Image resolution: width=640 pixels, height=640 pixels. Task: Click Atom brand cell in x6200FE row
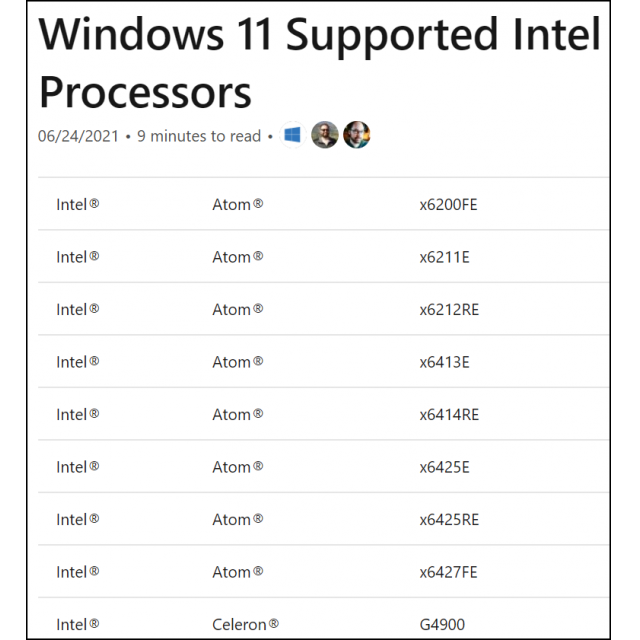click(238, 204)
